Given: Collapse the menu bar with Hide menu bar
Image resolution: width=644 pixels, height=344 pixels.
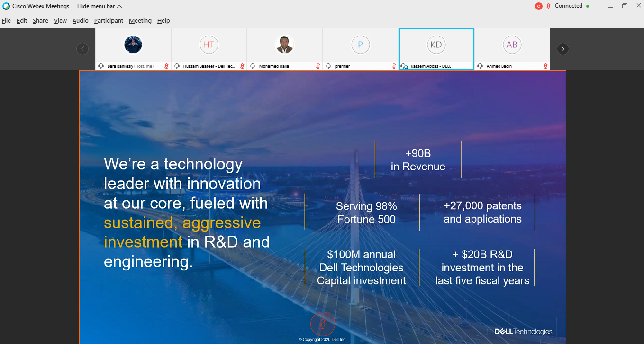Looking at the screenshot, I should click(100, 6).
